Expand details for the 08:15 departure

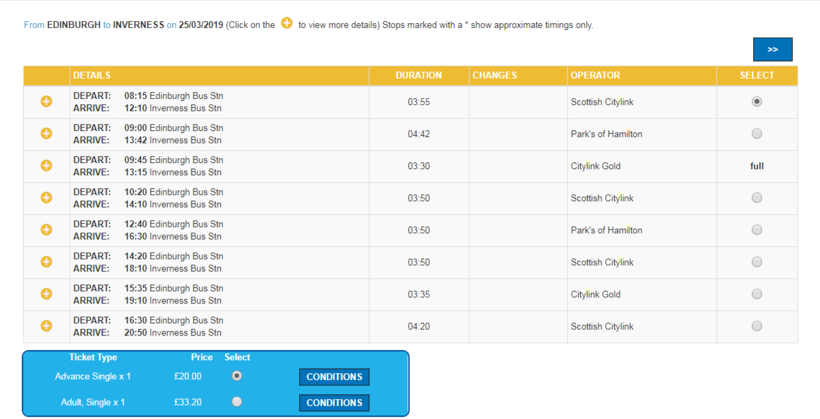[46, 102]
